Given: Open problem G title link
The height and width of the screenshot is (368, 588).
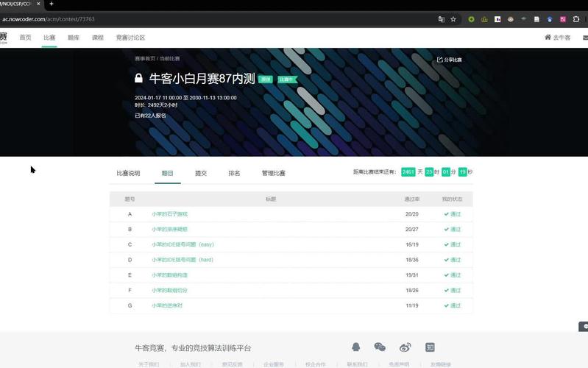Looking at the screenshot, I should pyautogui.click(x=167, y=305).
